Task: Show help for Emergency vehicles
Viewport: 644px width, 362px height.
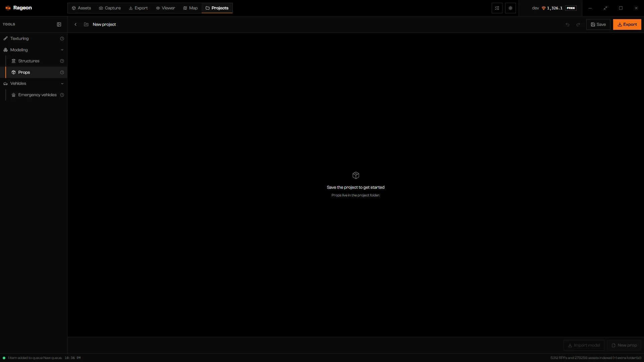Action: [62, 95]
